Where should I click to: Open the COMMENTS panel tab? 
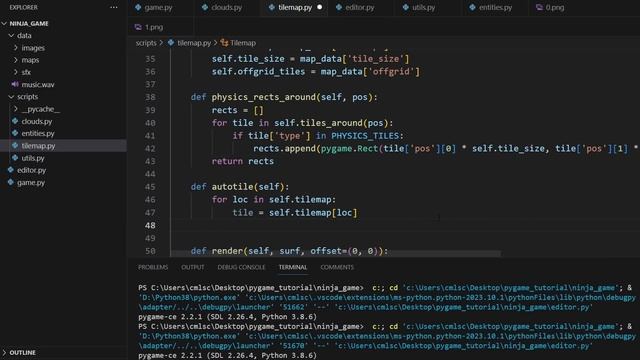337,267
